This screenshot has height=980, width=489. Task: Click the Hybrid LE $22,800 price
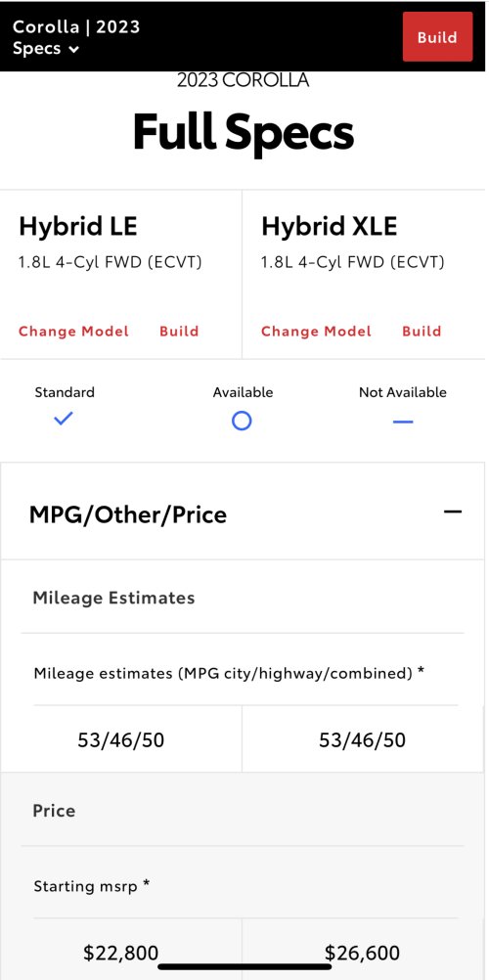tap(120, 954)
